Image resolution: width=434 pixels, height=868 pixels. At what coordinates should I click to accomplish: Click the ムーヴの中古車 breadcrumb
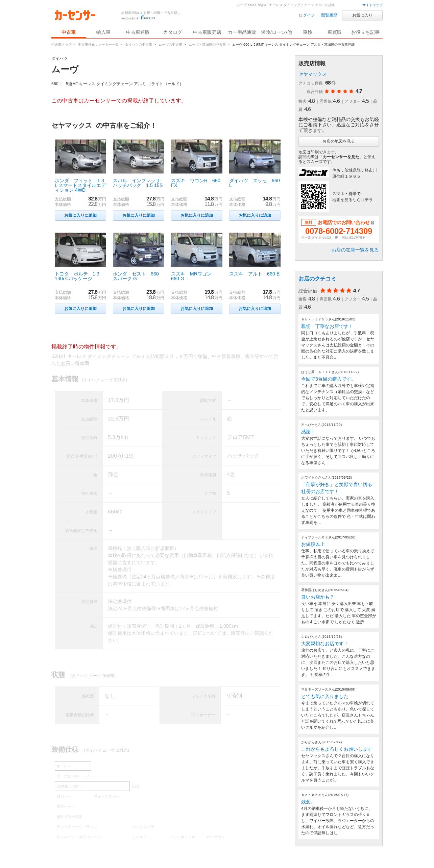pos(170,45)
